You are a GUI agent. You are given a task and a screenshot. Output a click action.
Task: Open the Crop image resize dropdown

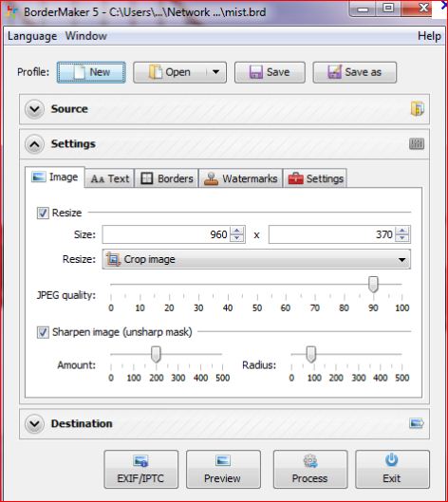pos(256,259)
